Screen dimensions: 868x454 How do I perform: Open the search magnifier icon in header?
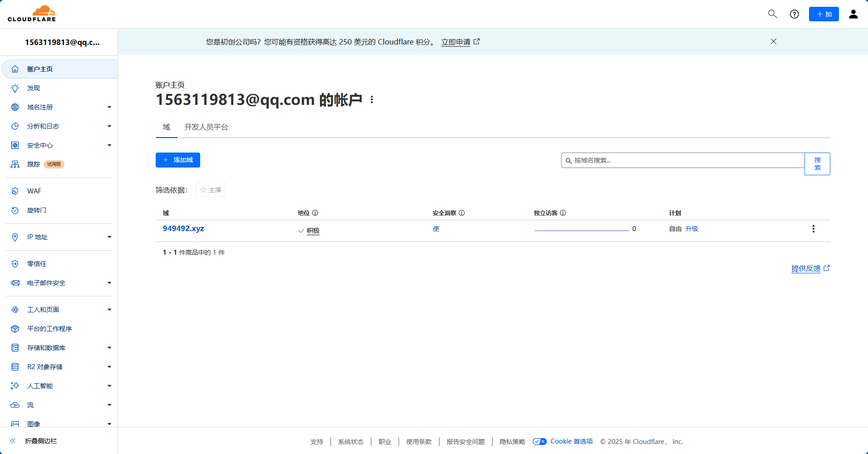point(772,14)
